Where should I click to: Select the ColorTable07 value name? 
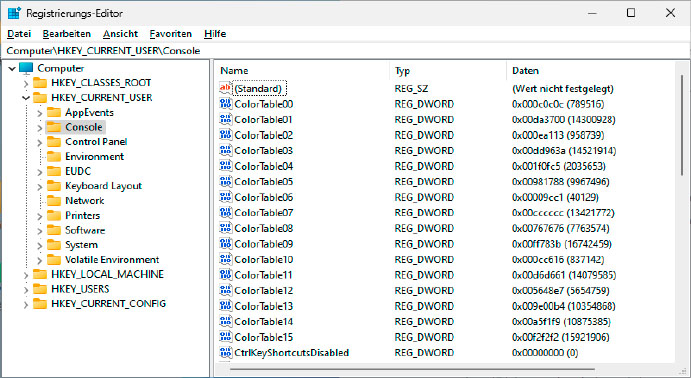pyautogui.click(x=264, y=213)
